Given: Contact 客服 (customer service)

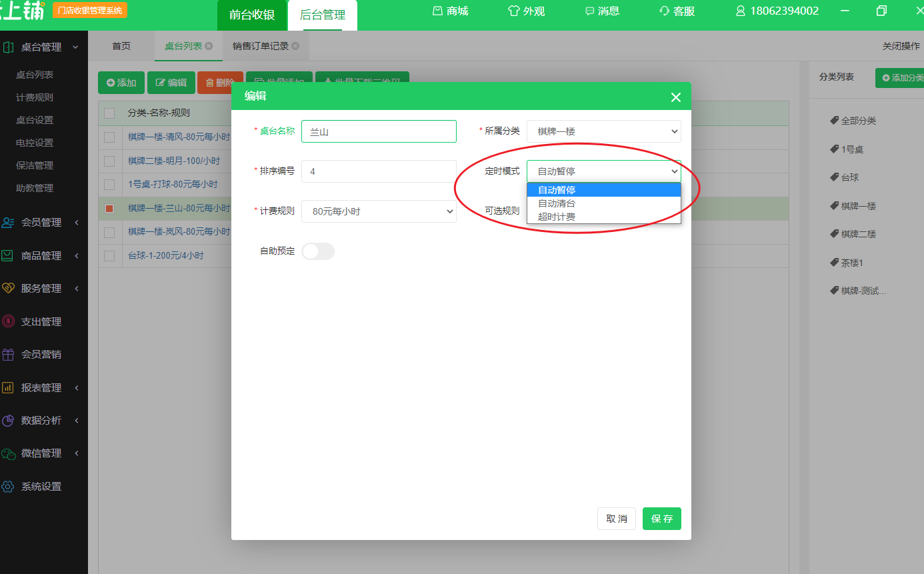Looking at the screenshot, I should point(677,11).
